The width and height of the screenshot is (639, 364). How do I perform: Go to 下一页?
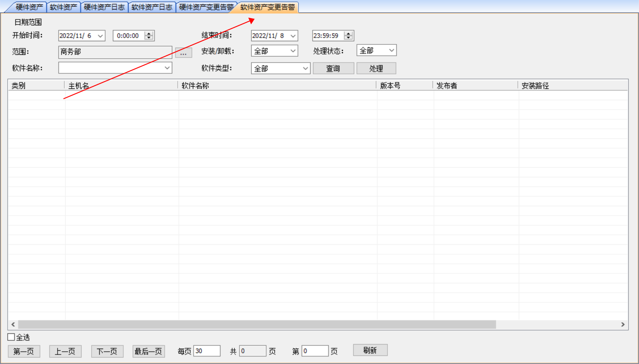(107, 351)
